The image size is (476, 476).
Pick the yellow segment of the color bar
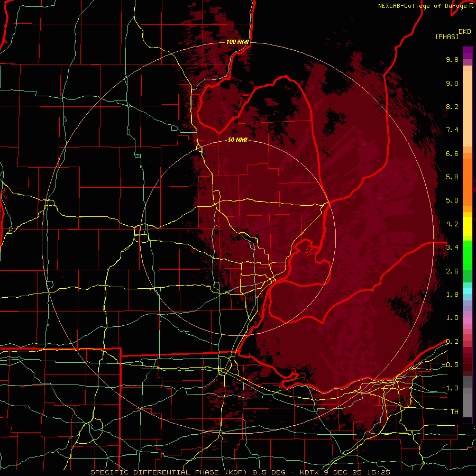467,226
